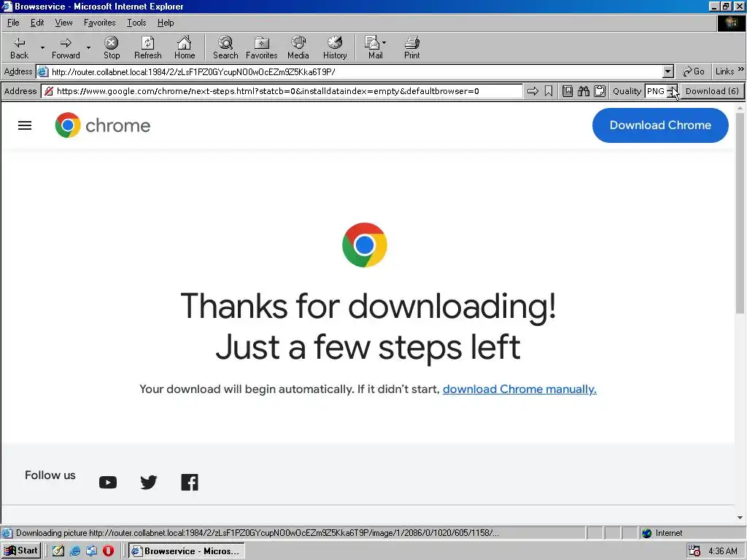
Task: Expand the Mail button dropdown arrow
Action: [384, 42]
